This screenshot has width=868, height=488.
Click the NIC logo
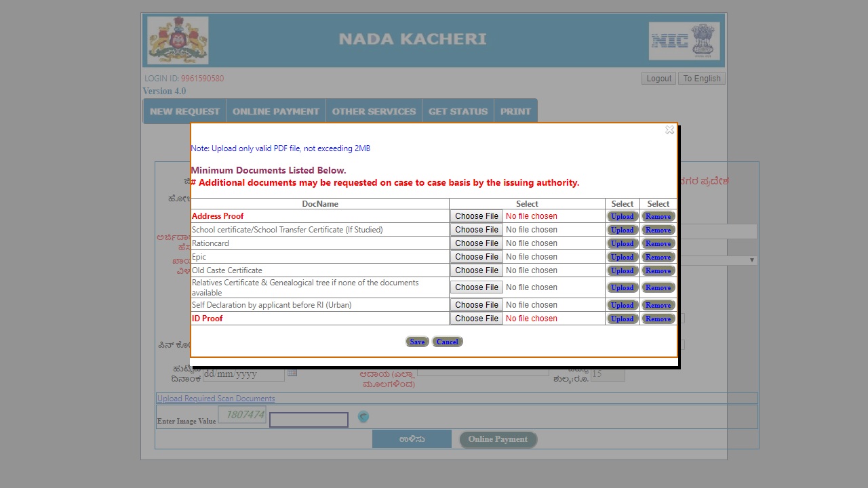[x=684, y=41]
